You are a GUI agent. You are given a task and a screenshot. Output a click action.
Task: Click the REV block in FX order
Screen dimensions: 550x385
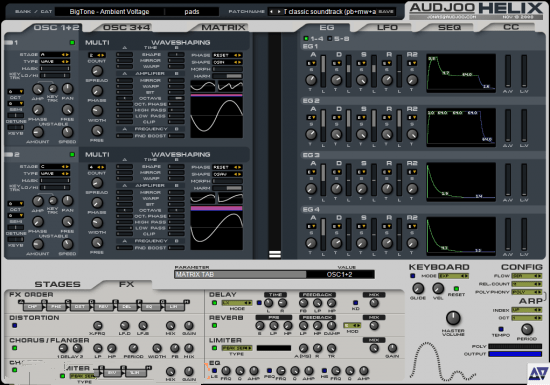pos(103,306)
